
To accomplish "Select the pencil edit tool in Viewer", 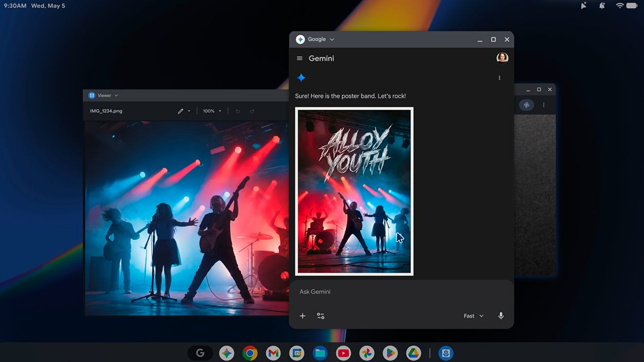I will point(181,111).
